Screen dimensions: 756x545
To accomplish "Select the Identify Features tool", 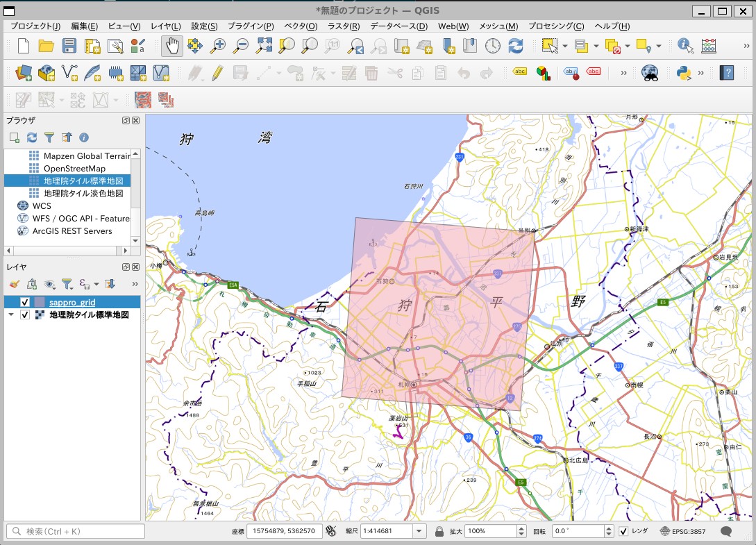I will 685,47.
